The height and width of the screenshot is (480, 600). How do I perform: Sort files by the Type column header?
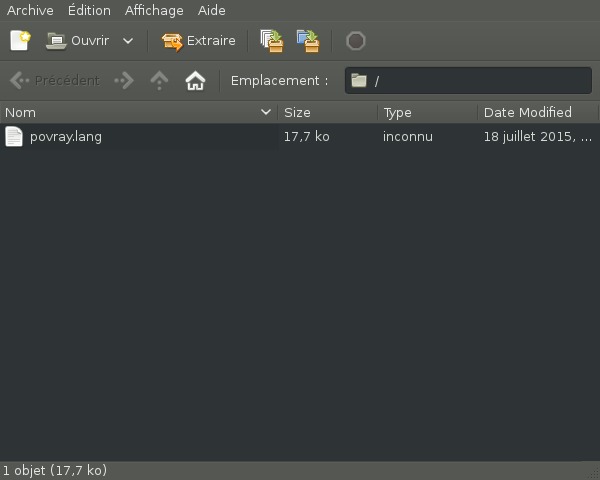(397, 112)
